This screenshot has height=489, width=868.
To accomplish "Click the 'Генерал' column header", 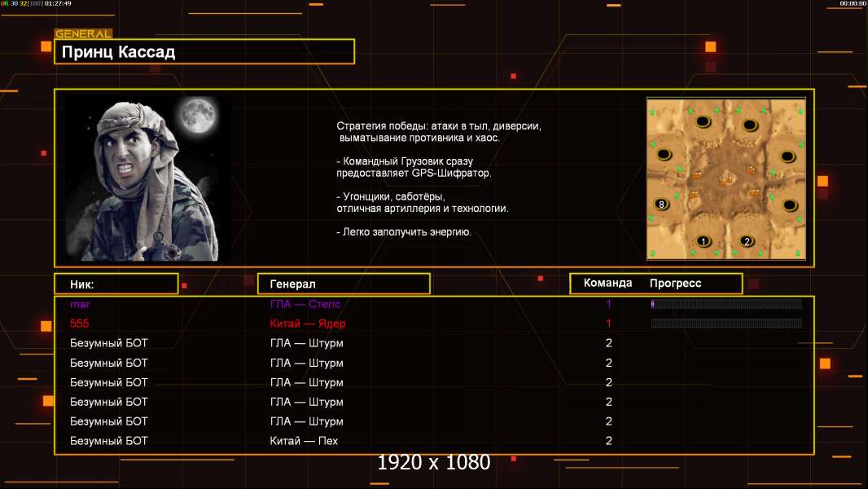I will click(x=344, y=284).
